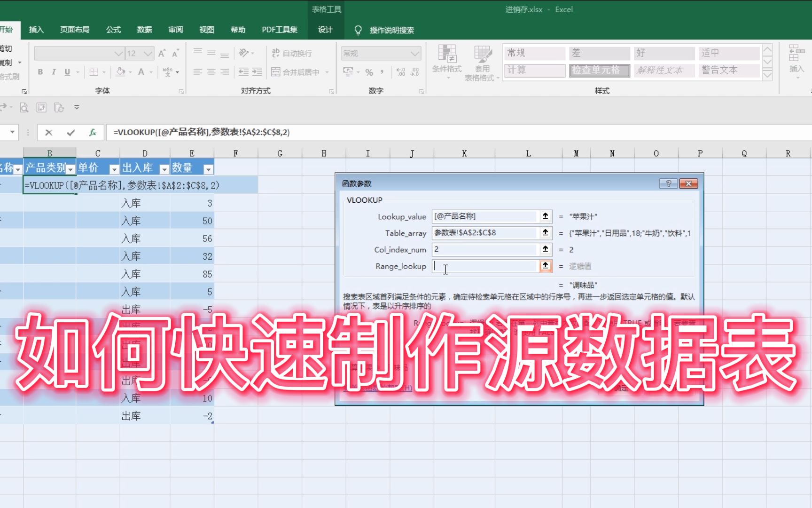Click the Col_index_num input field

point(484,249)
